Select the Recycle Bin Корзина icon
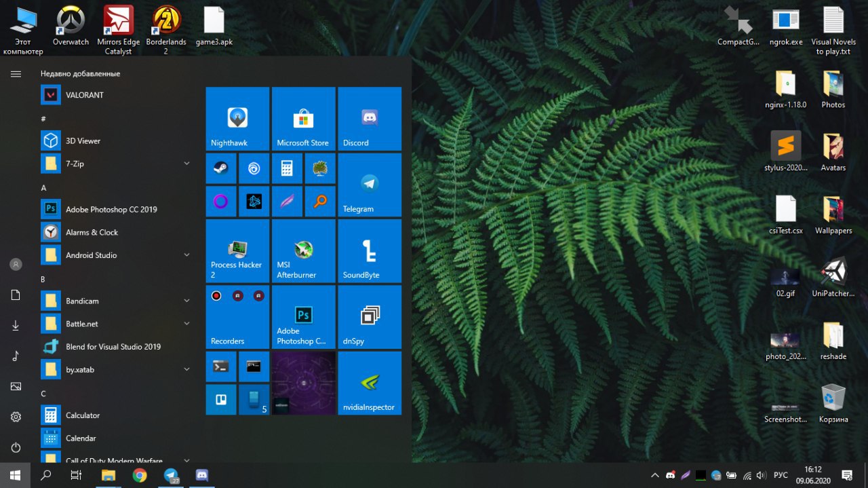The height and width of the screenshot is (488, 868). (833, 404)
